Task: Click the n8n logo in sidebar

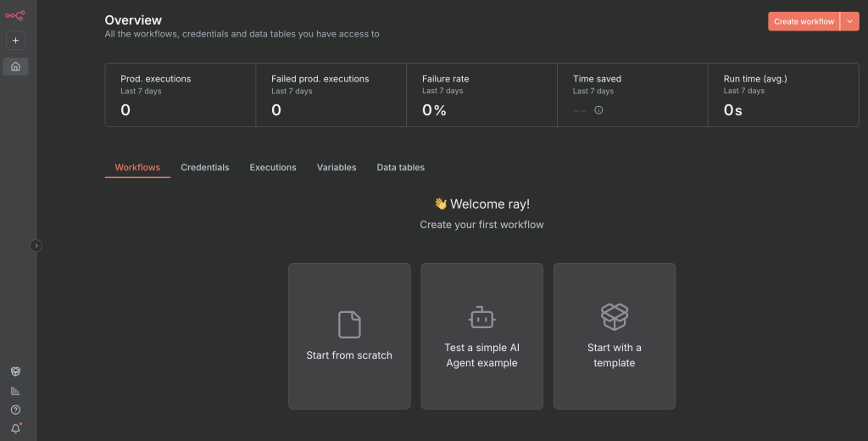Action: pyautogui.click(x=15, y=14)
